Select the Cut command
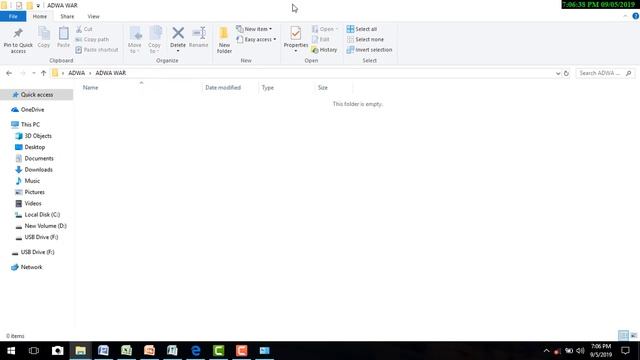Image resolution: width=640 pixels, height=360 pixels. [84, 29]
